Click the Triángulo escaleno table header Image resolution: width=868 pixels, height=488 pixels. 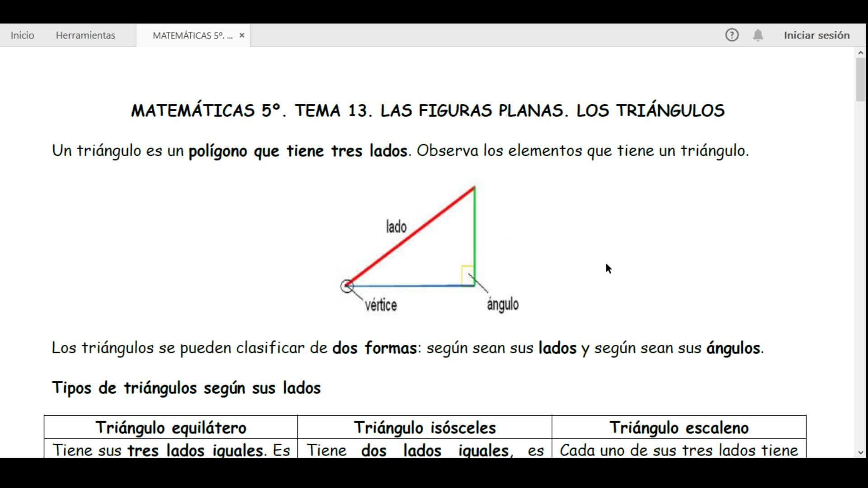tap(679, 427)
